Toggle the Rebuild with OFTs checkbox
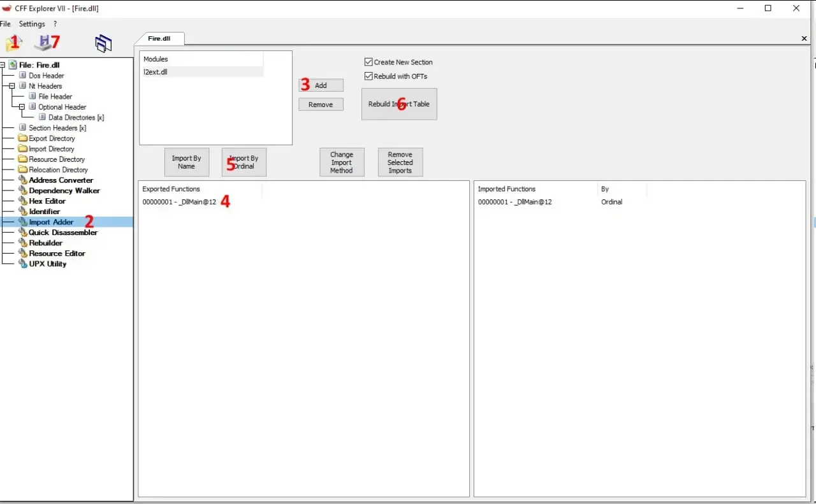This screenshot has height=504, width=816. (x=368, y=76)
